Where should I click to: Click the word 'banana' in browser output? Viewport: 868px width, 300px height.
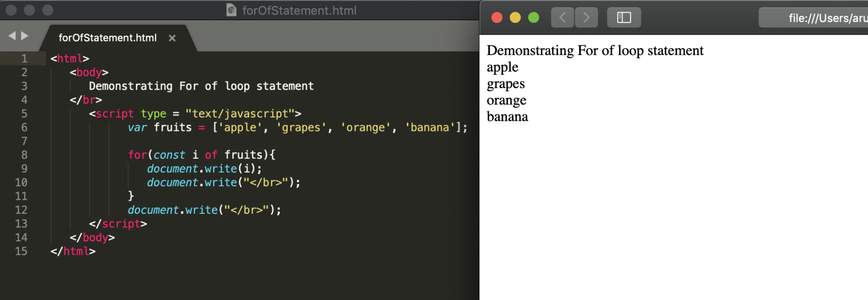tap(507, 117)
